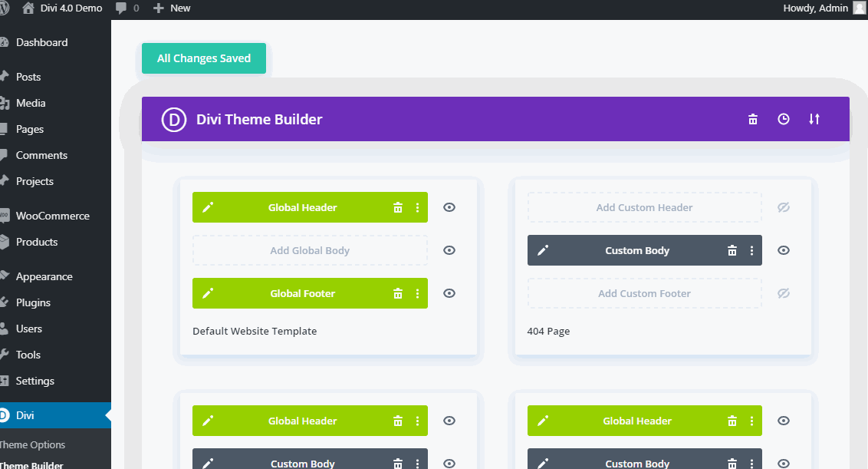Image resolution: width=868 pixels, height=469 pixels.
Task: Visit the Divi 4.0 Demo site link
Action: coord(71,8)
